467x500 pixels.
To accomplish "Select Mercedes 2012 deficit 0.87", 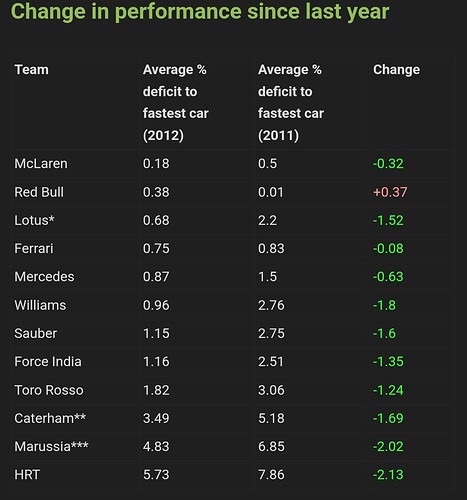I will pos(156,277).
